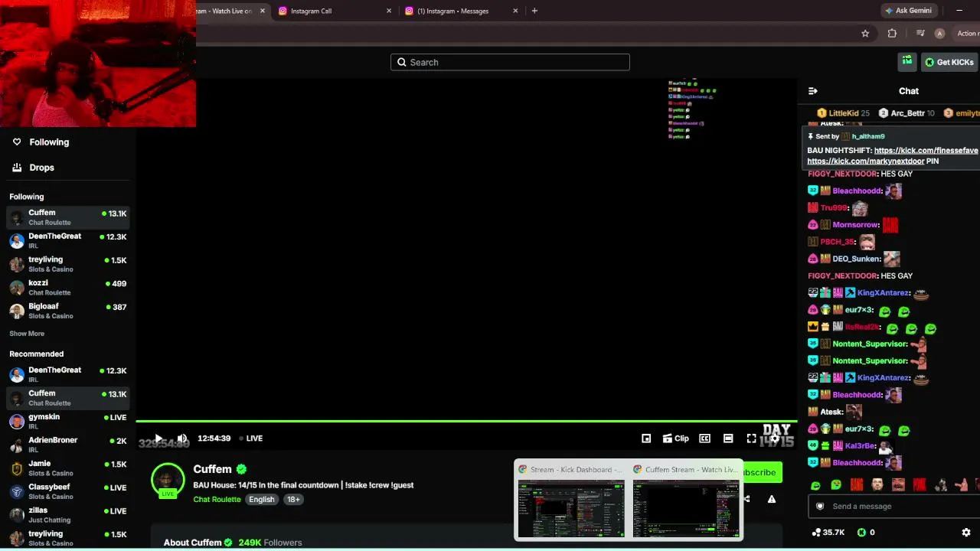
Task: Open kick.com/markynextdoor pinned link
Action: 866,161
